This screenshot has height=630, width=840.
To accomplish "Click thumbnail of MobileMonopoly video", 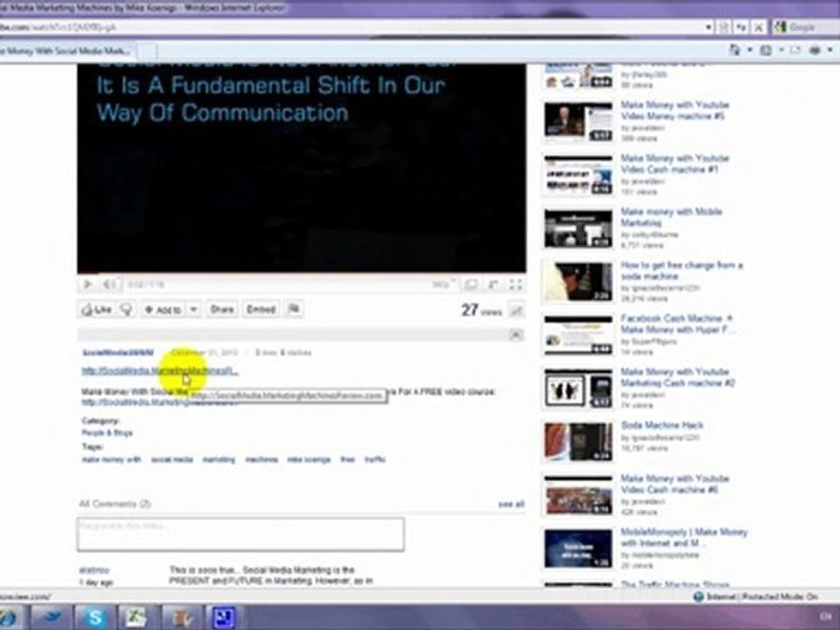I will tap(578, 549).
